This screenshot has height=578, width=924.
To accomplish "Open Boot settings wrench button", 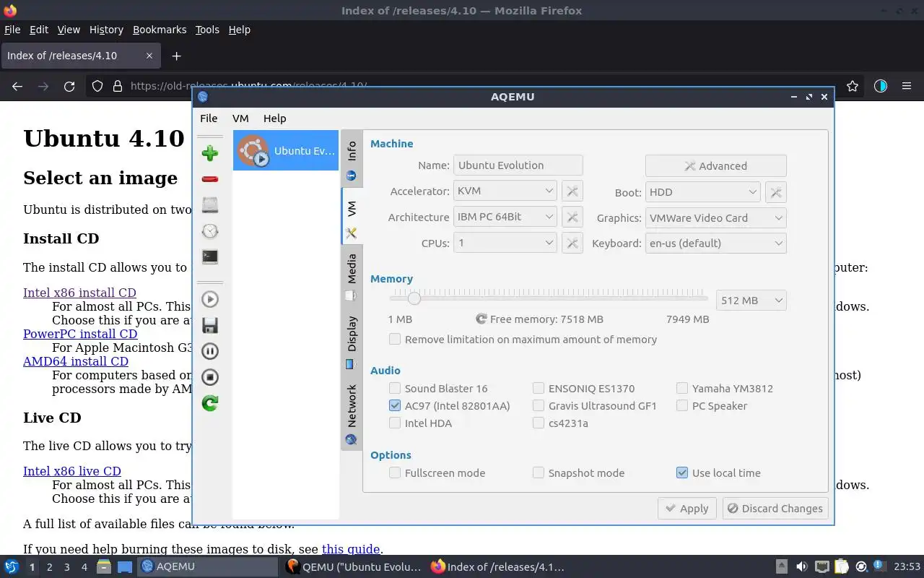I will coord(775,192).
